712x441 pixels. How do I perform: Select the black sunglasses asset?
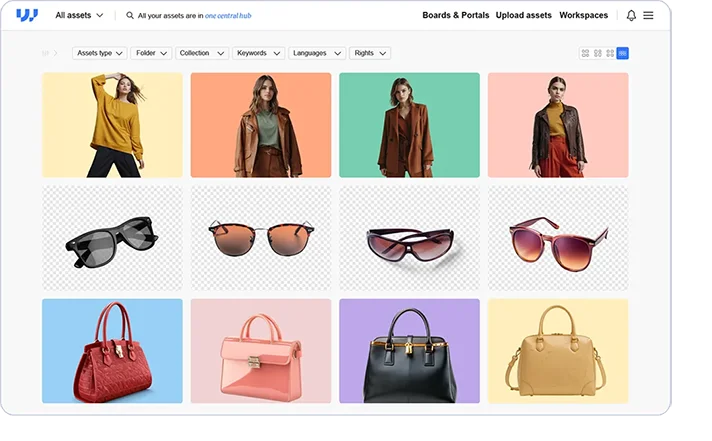pyautogui.click(x=112, y=238)
